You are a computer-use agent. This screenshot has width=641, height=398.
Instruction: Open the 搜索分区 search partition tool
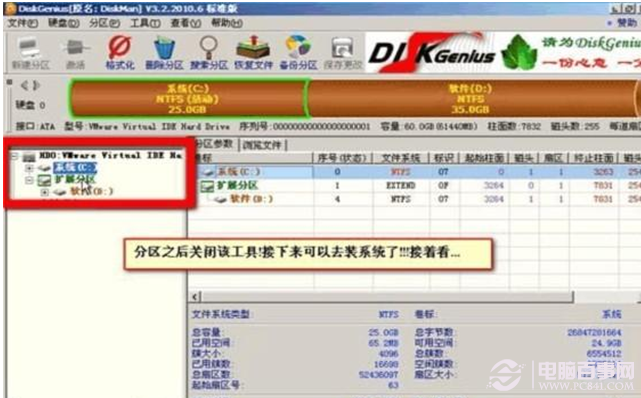[208, 53]
